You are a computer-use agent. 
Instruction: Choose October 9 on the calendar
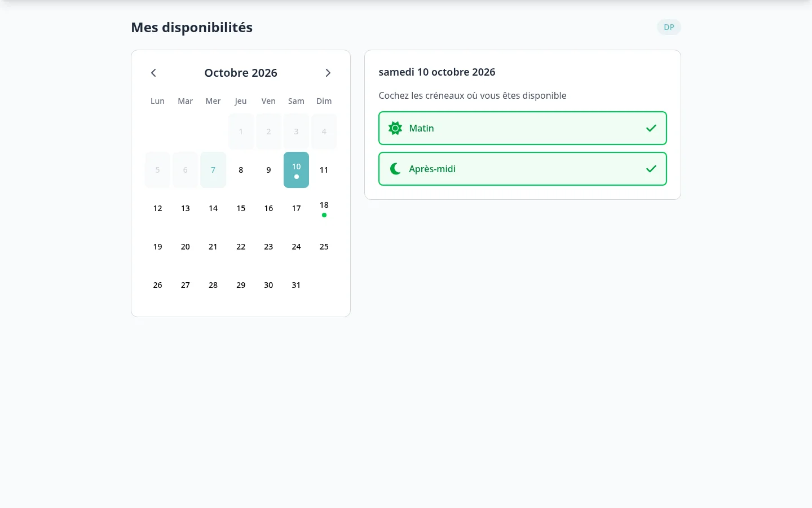click(x=268, y=170)
